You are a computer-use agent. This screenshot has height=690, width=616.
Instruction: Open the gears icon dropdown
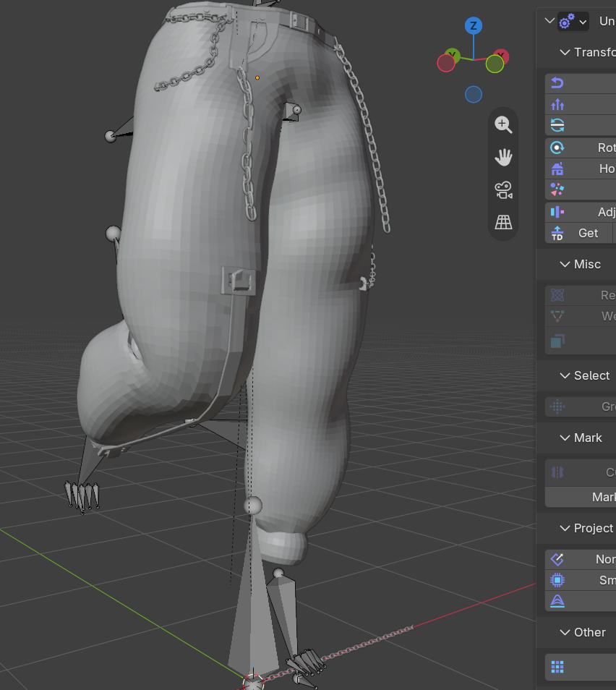573,21
